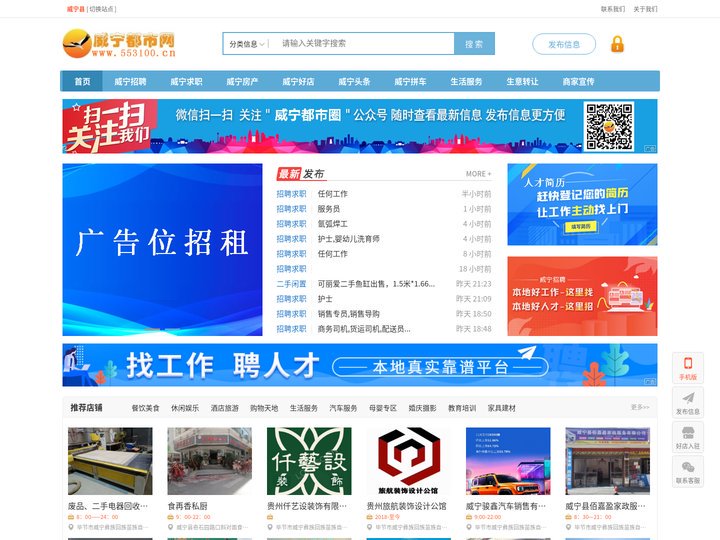Open 贵州旅航装饰设计公馆 shop thumbnail
The image size is (720, 540).
(409, 461)
